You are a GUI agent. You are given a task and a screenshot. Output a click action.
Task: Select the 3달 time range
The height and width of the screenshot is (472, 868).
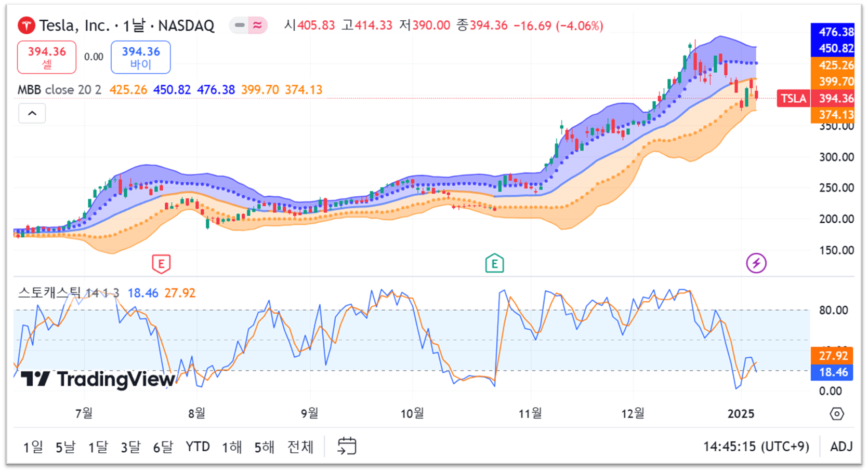pyautogui.click(x=130, y=447)
